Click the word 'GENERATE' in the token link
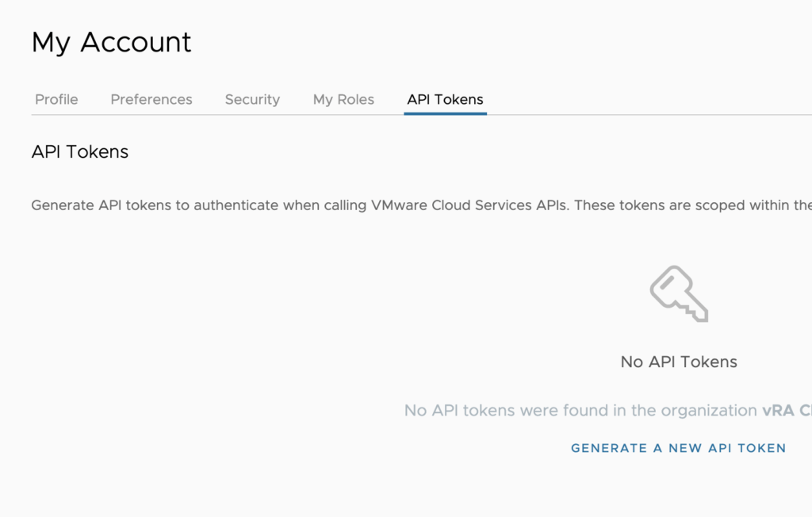812x517 pixels. click(609, 448)
